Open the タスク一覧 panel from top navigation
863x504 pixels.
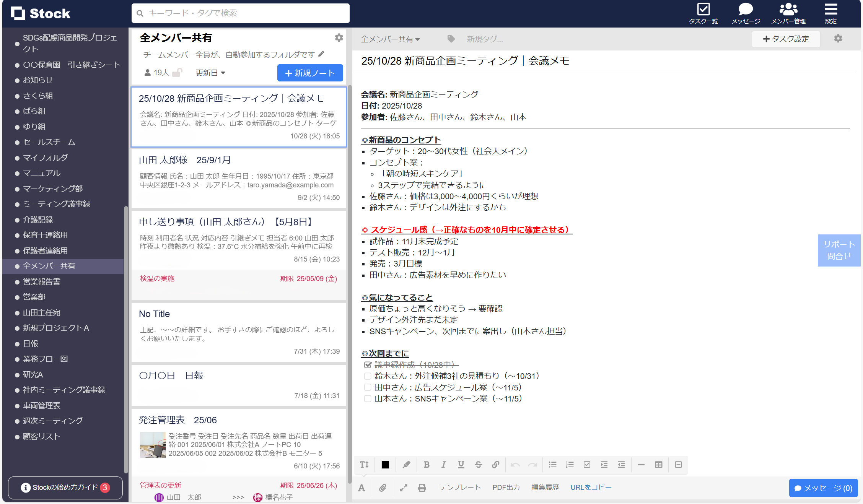703,13
